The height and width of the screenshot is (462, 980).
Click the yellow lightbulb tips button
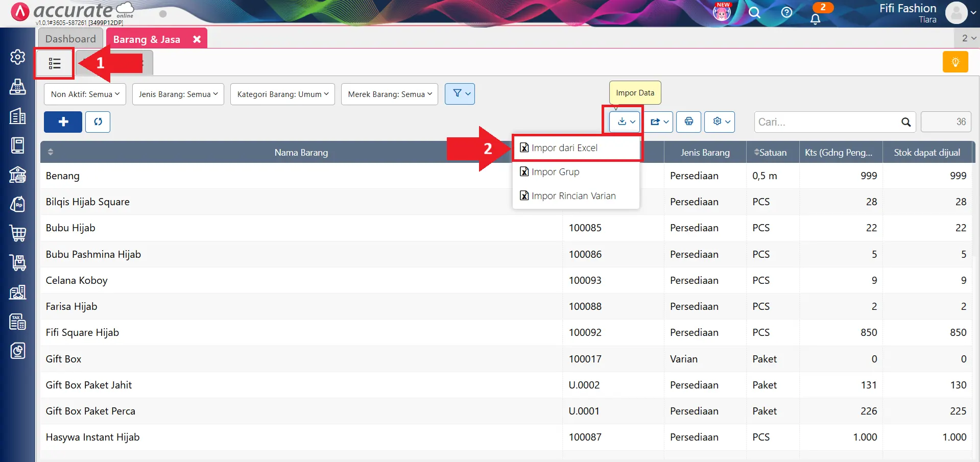pyautogui.click(x=955, y=62)
